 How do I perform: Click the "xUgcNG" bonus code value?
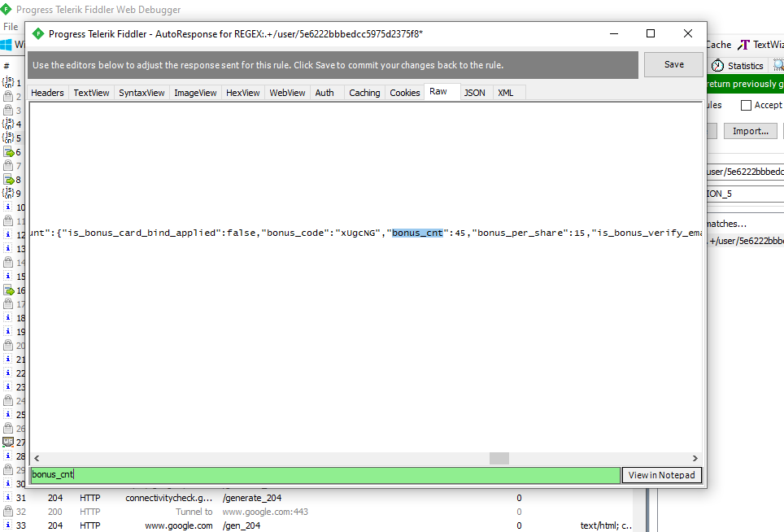[x=358, y=233]
